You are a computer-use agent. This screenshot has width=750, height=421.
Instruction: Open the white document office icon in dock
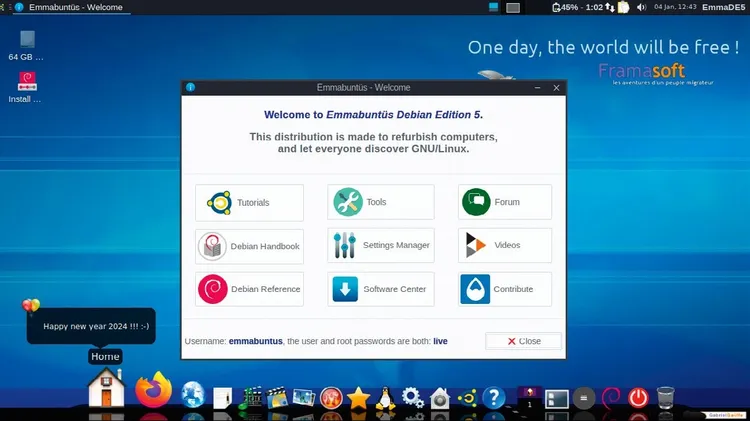coord(222,398)
